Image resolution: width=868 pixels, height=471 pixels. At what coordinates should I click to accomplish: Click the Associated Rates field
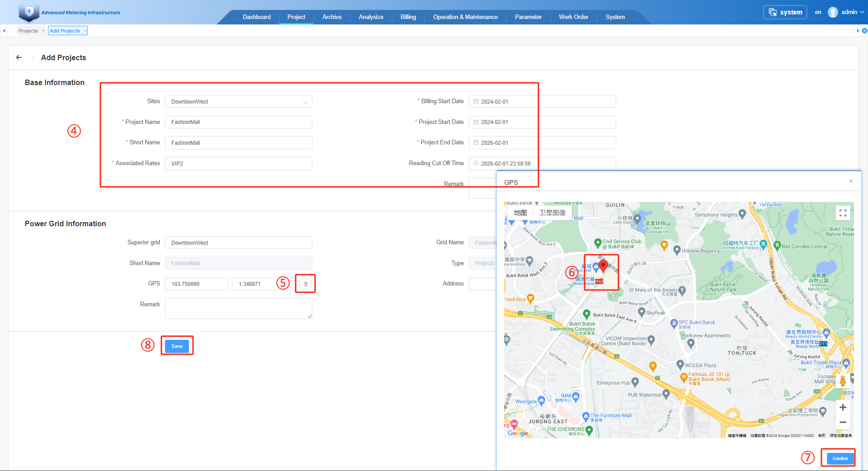tap(239, 163)
